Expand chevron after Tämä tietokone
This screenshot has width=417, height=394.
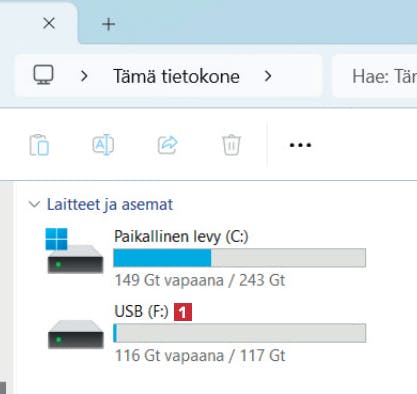[x=268, y=76]
